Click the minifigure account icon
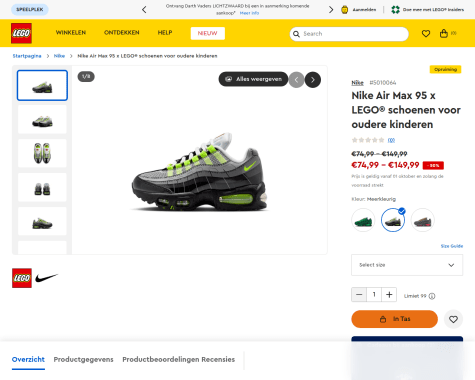The image size is (475, 380). [345, 10]
